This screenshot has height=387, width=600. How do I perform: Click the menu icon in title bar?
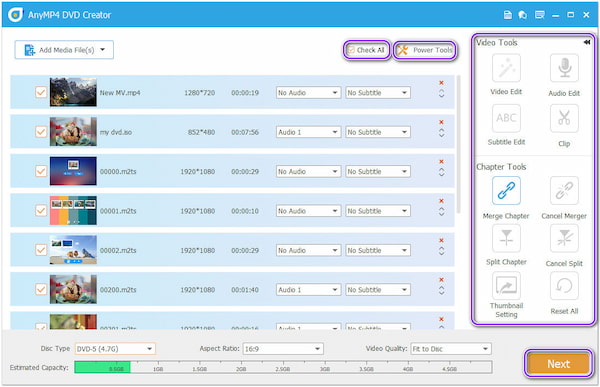coord(540,15)
